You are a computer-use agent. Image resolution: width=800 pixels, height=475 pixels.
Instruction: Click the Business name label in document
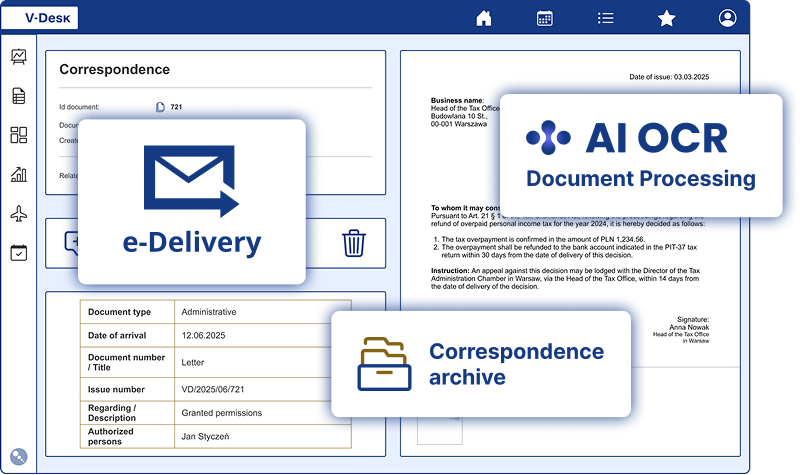pyautogui.click(x=457, y=101)
